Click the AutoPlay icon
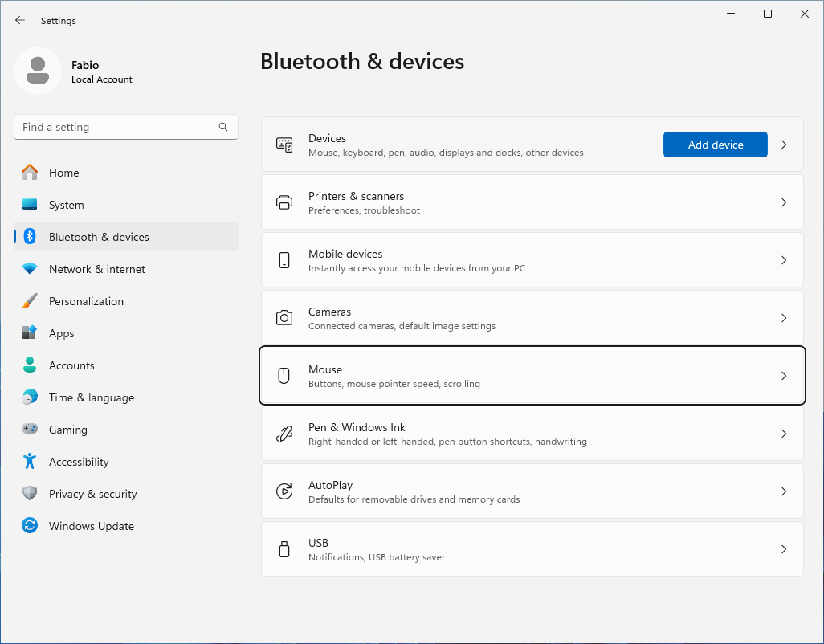824x644 pixels. (x=284, y=491)
